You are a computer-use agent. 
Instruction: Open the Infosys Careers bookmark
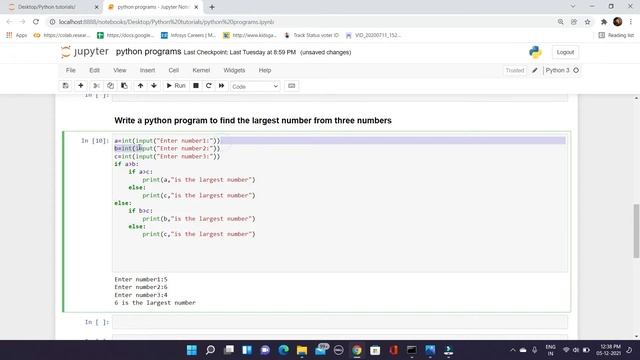pos(189,35)
